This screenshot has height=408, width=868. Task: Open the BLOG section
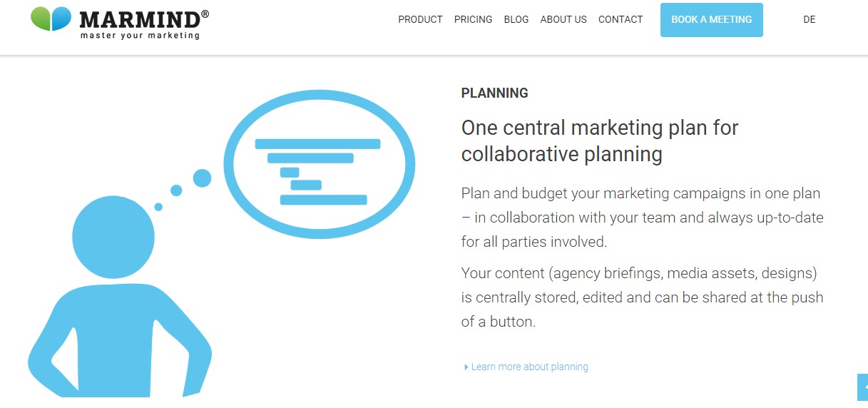(x=516, y=19)
